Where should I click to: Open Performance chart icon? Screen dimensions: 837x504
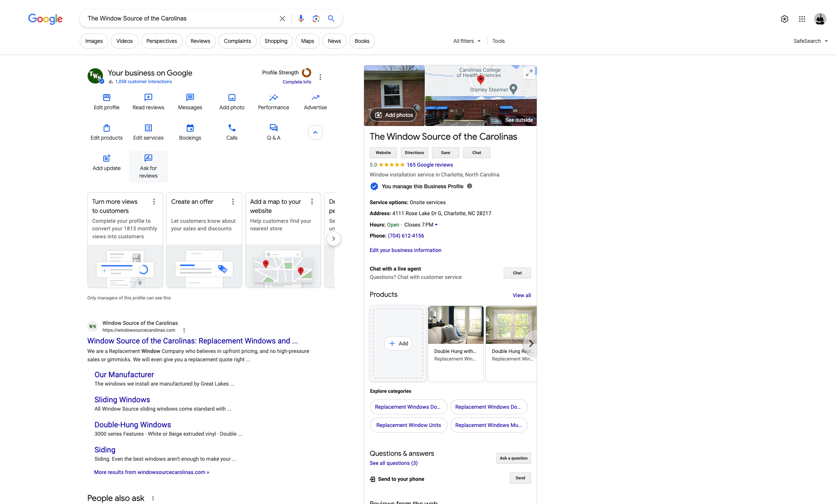[274, 98]
